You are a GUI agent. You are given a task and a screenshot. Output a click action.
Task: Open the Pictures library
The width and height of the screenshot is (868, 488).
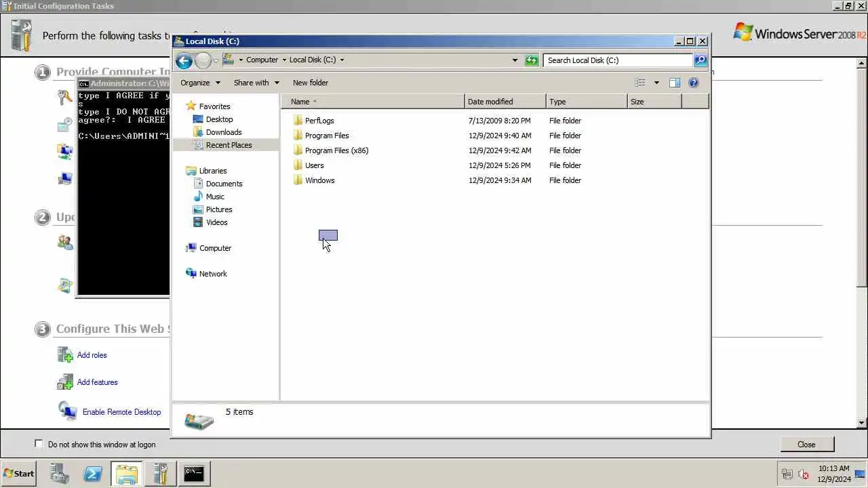(x=219, y=209)
